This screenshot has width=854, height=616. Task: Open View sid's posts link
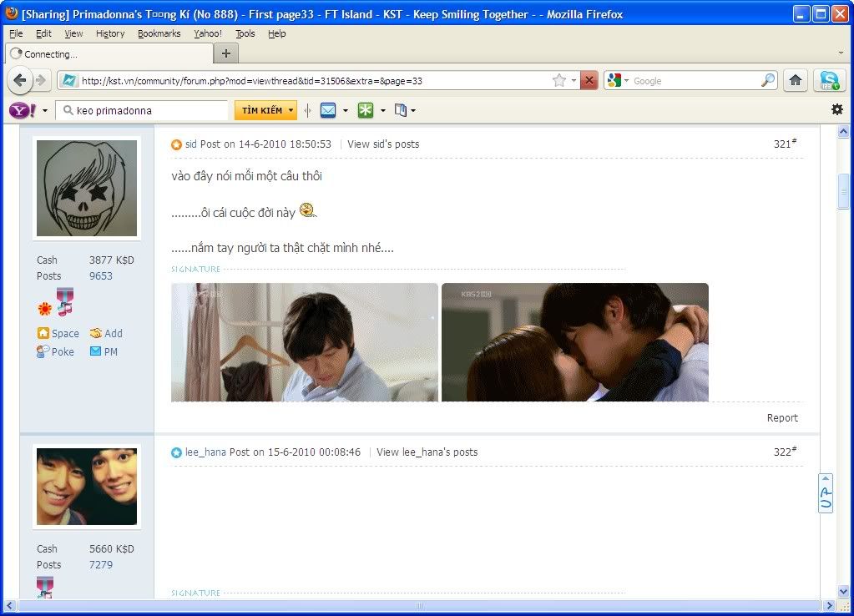[383, 144]
